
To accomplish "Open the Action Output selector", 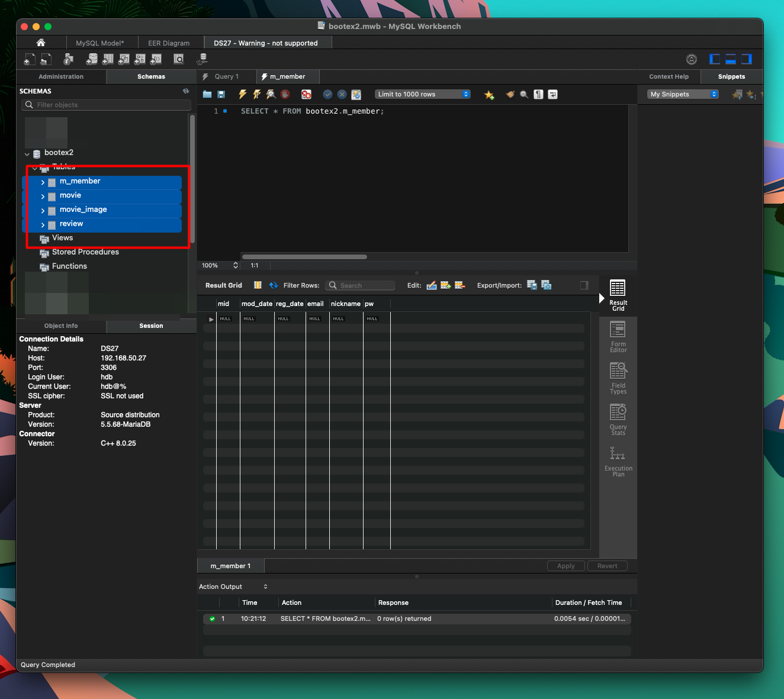I will 233,587.
